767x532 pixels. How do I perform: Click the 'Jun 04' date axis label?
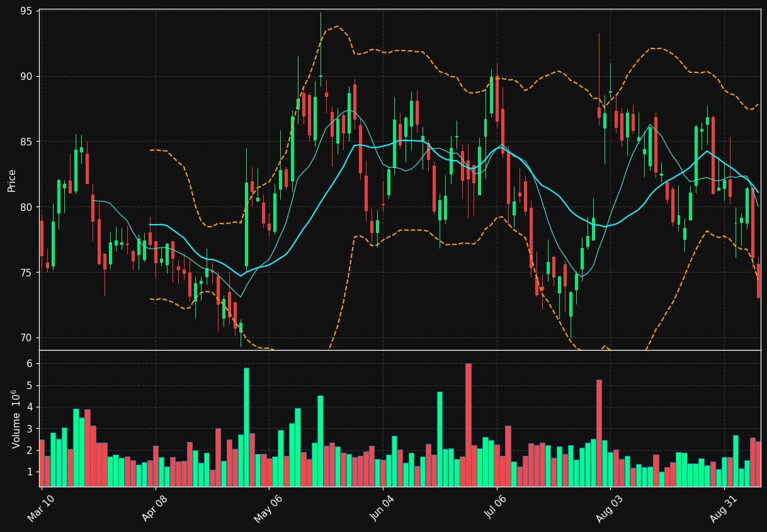(x=382, y=509)
